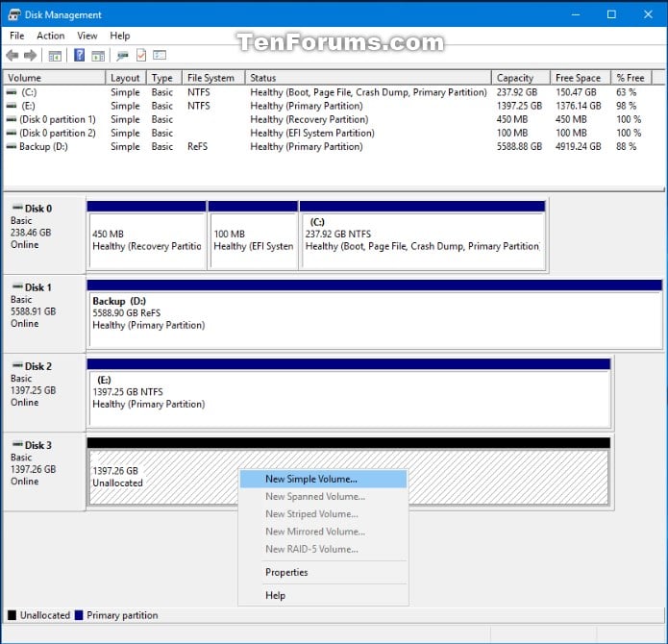Click the Disk 3 Basic 1397.26 GB label
Screen dimensions: 668x644
44,471
